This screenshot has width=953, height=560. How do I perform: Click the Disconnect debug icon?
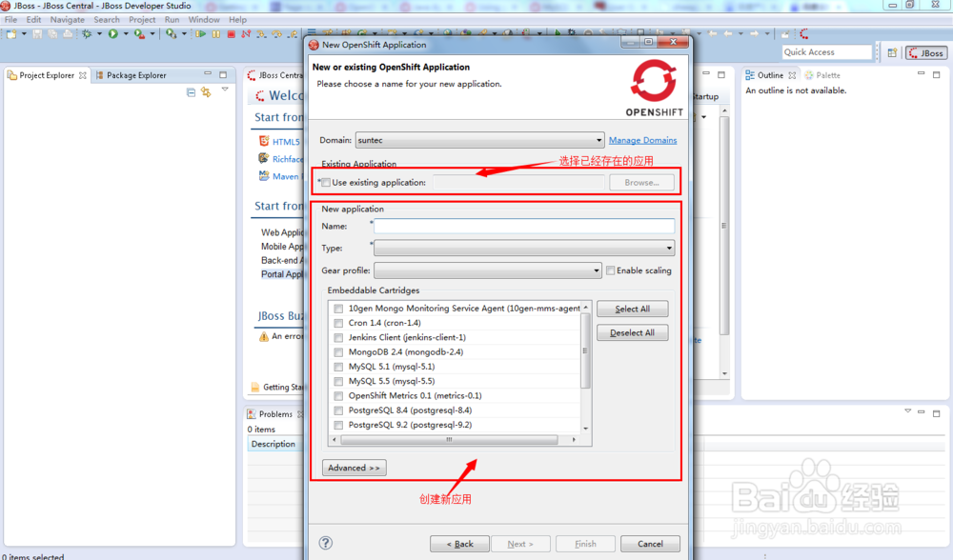(x=246, y=34)
